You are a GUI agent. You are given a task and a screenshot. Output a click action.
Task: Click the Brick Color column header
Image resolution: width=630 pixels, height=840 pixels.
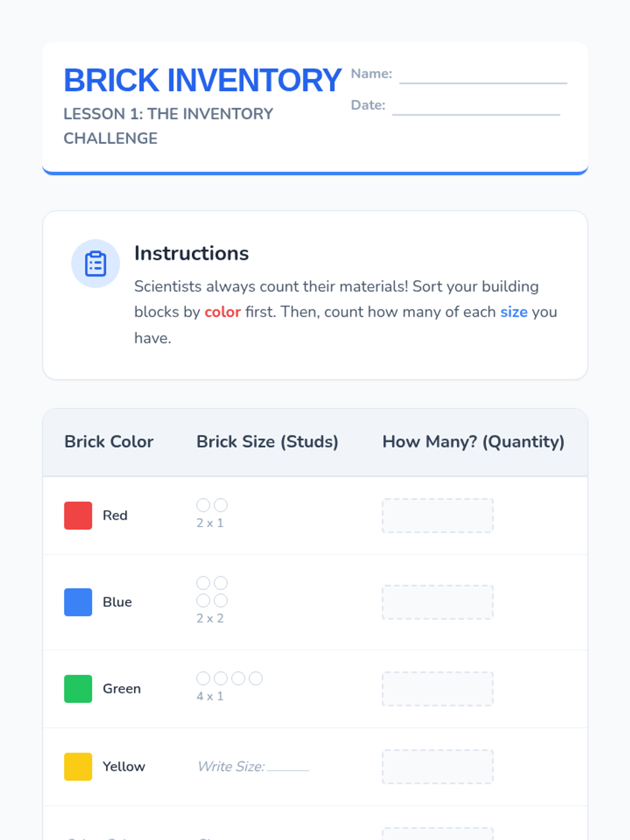click(x=109, y=442)
